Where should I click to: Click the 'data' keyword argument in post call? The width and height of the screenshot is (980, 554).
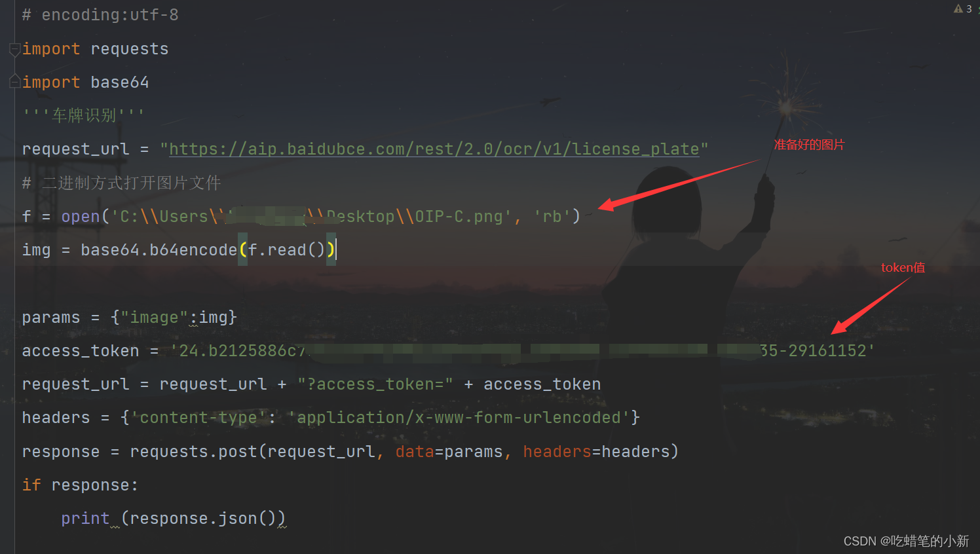point(415,452)
